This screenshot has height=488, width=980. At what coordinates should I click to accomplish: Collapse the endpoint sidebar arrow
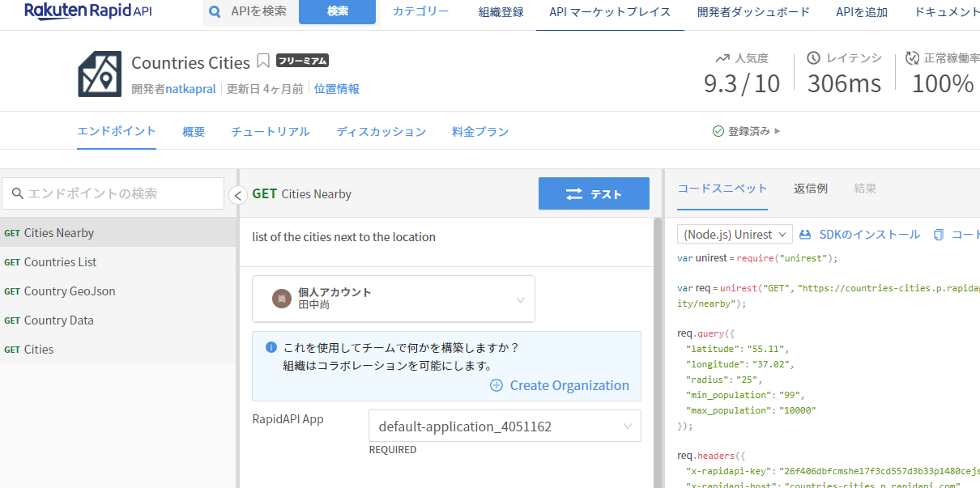(x=238, y=194)
